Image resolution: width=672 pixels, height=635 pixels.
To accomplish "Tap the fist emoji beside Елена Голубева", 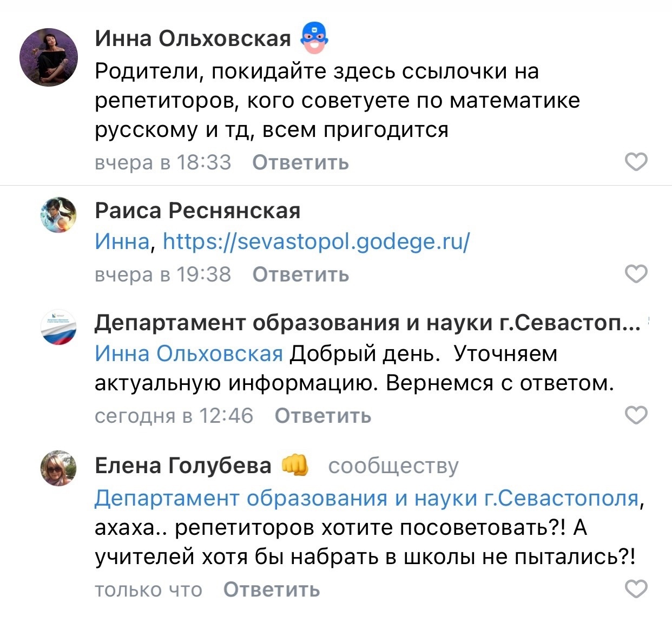I will 295,465.
